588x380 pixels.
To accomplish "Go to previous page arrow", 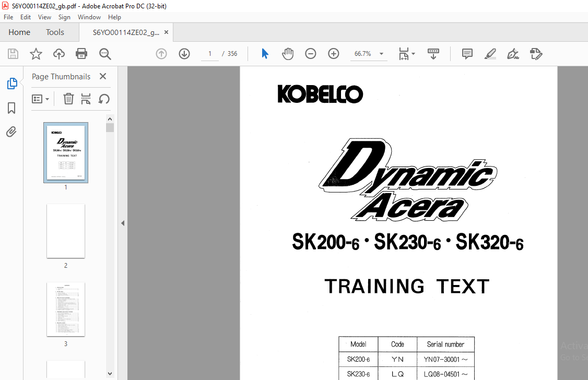I will coord(161,54).
